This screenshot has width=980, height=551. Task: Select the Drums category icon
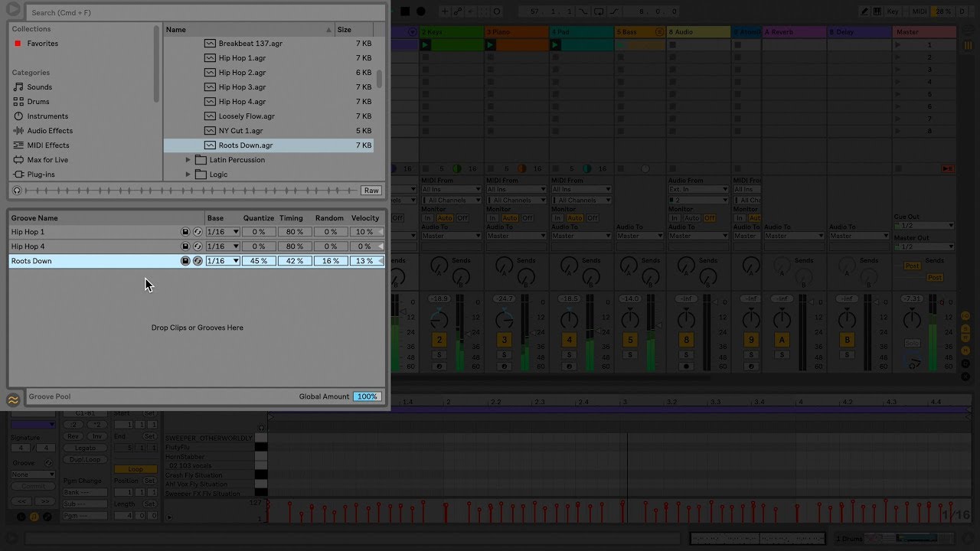(x=19, y=102)
